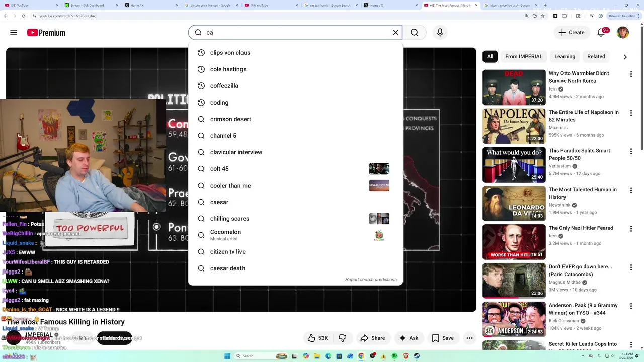This screenshot has width=644, height=362.
Task: Open menu for 'Most Talented Human' video
Action: (x=631, y=191)
